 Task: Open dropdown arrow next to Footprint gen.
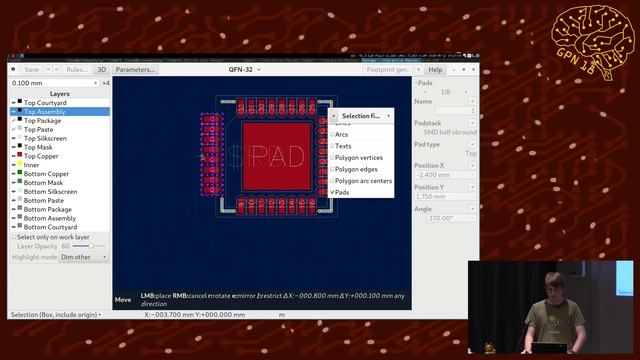(x=418, y=69)
